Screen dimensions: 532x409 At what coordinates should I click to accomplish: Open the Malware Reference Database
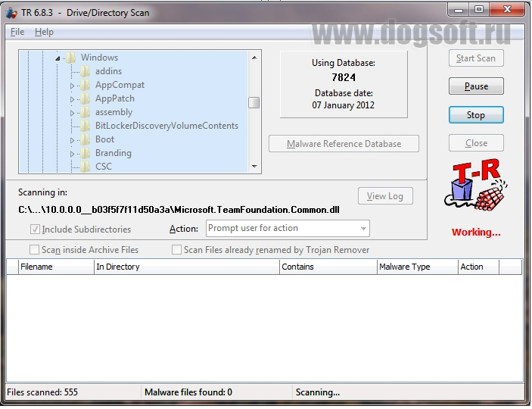[x=344, y=144]
